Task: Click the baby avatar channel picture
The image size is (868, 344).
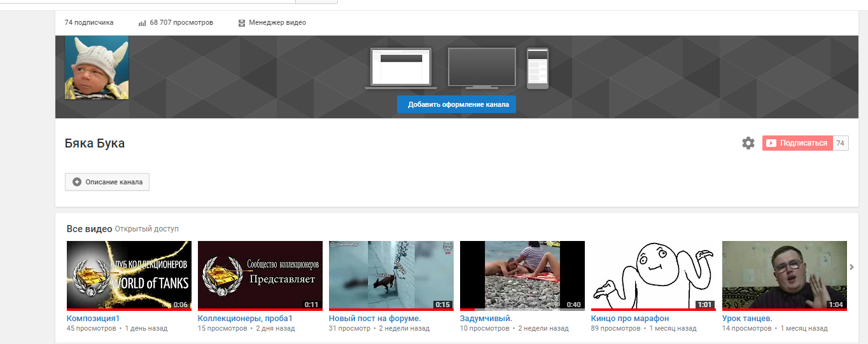Action: 97,67
